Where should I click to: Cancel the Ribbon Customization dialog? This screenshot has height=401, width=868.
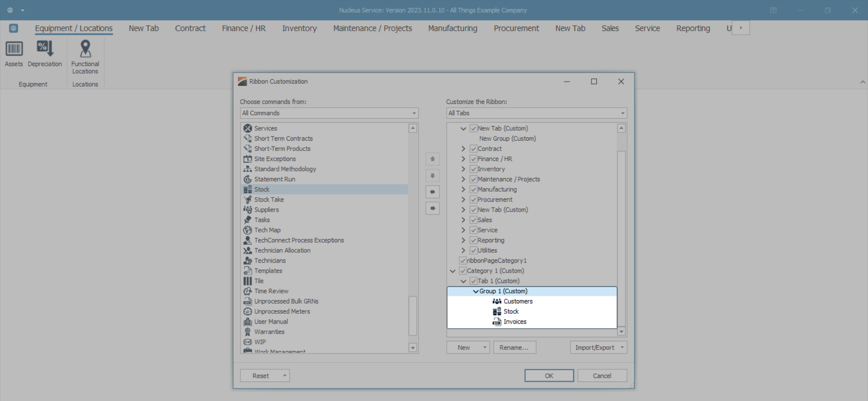click(x=602, y=376)
